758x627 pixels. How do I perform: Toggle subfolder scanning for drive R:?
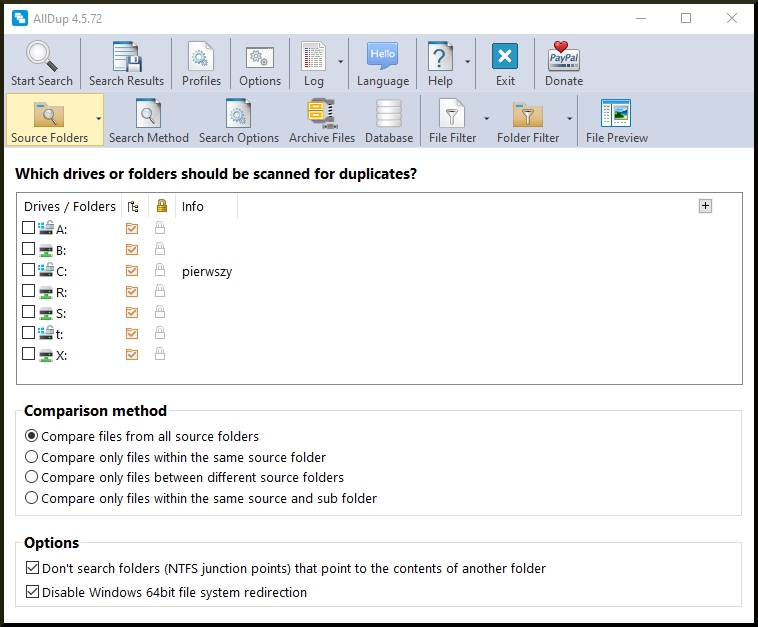click(x=132, y=291)
